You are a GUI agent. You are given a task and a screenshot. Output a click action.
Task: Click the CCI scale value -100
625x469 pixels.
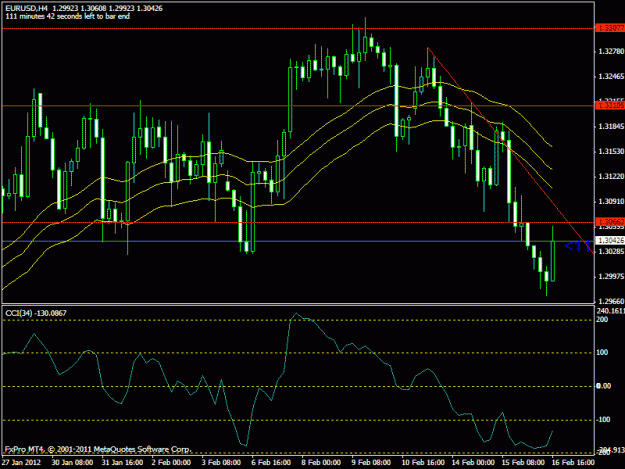(603, 420)
